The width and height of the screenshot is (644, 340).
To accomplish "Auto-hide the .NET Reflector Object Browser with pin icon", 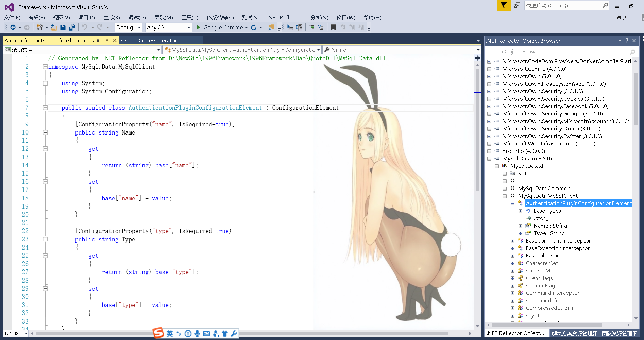I will [627, 41].
